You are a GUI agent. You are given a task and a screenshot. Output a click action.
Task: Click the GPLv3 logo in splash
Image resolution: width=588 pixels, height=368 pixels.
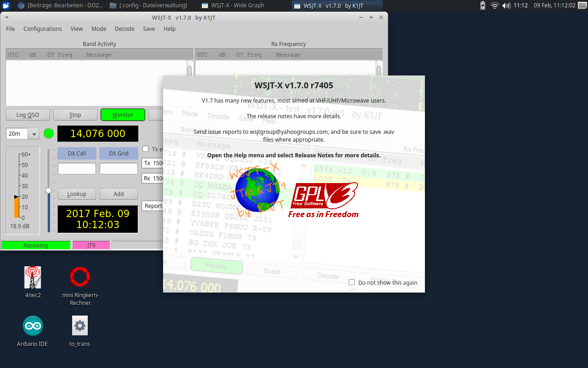coord(324,201)
